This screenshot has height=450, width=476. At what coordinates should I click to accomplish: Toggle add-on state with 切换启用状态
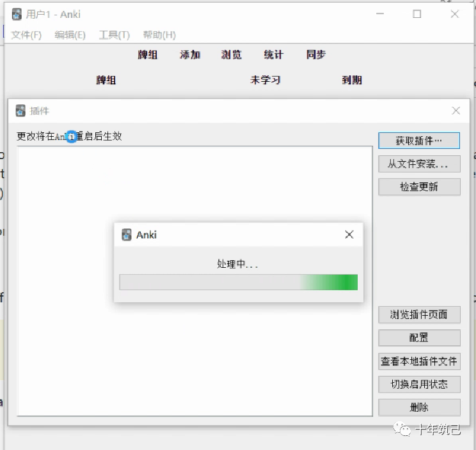click(419, 384)
